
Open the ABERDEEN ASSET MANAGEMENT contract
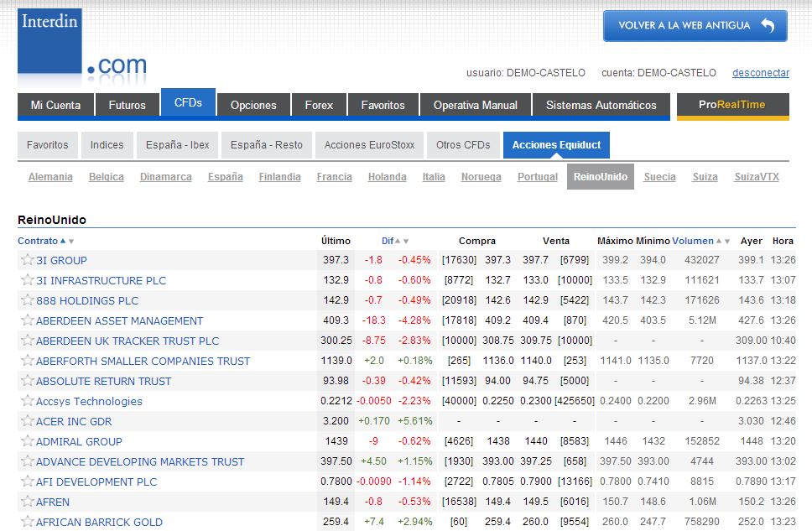click(120, 321)
